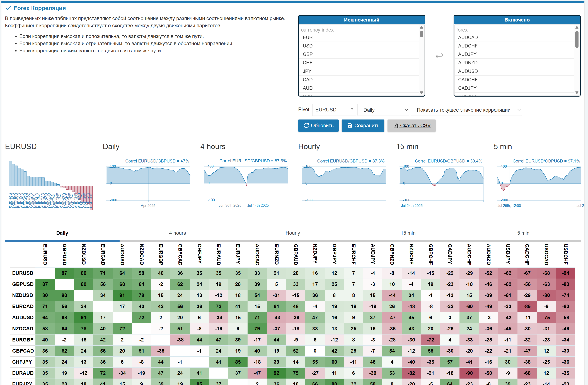Click the Скачать CSV link
This screenshot has height=385, width=588.
pos(415,126)
